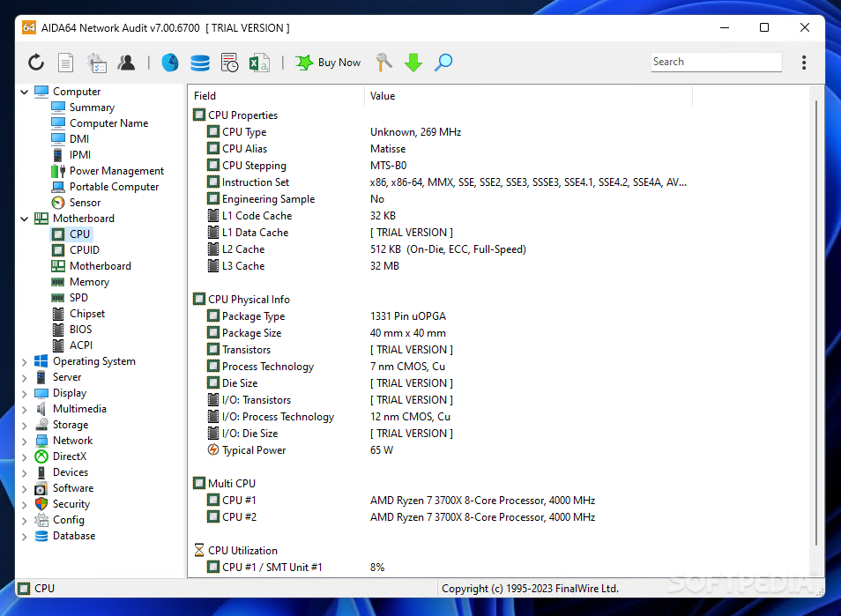Expand the Display tree node
Viewport: 841px width, 616px height.
tap(24, 394)
